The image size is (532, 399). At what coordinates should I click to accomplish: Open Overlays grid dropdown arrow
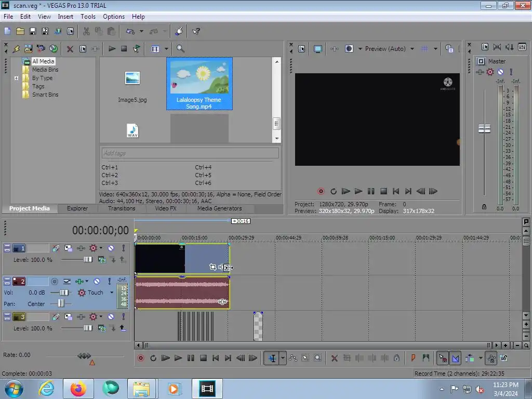coord(435,49)
